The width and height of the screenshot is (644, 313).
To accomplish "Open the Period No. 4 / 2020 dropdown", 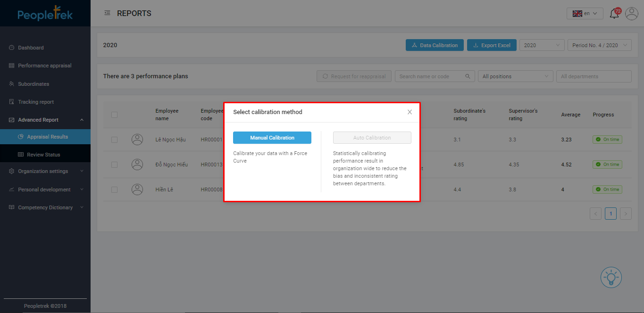I will (x=599, y=45).
